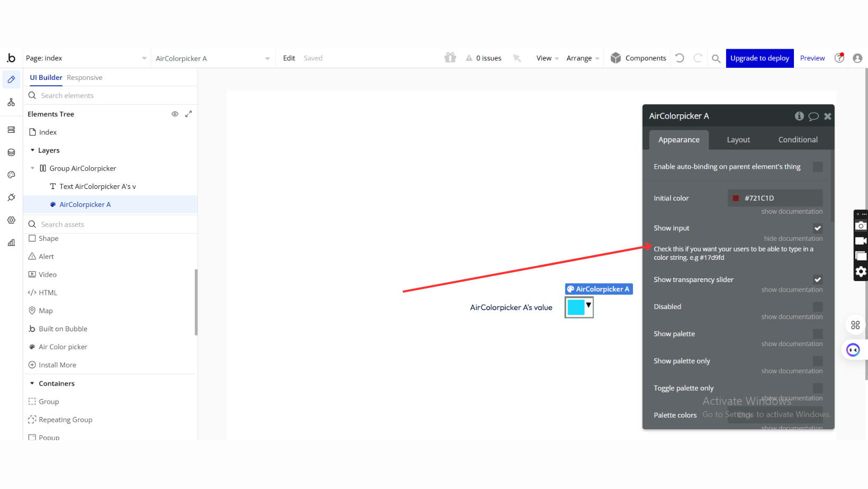Toggle auto-binding on parent element's thing checkbox
Image resolution: width=868 pixels, height=489 pixels.
(x=818, y=167)
